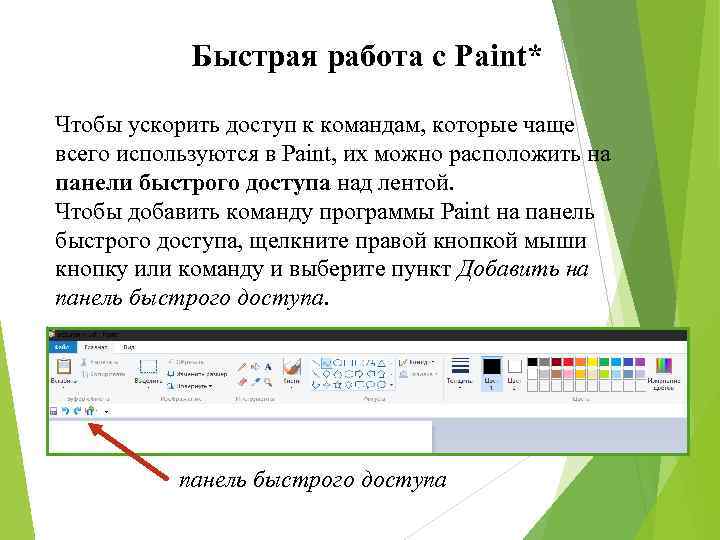Pick the green palette swatch
720x540 pixels.
[x=604, y=362]
